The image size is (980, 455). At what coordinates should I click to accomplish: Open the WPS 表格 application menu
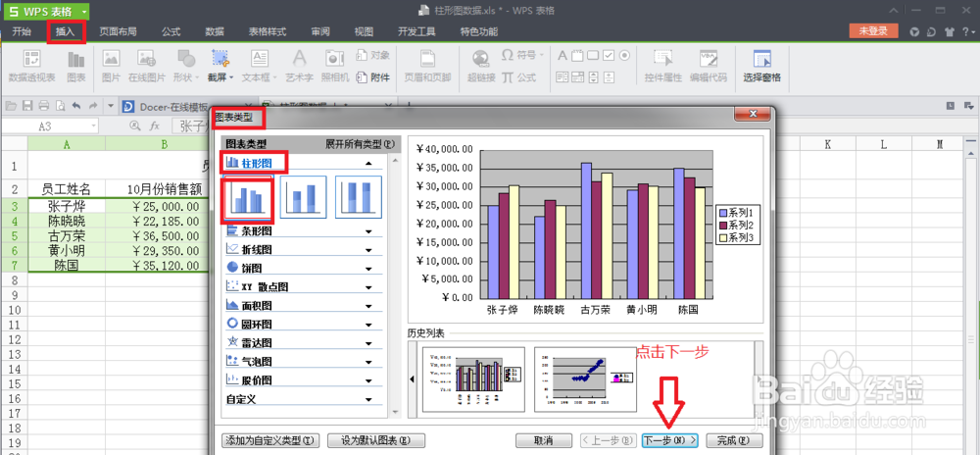(x=47, y=11)
